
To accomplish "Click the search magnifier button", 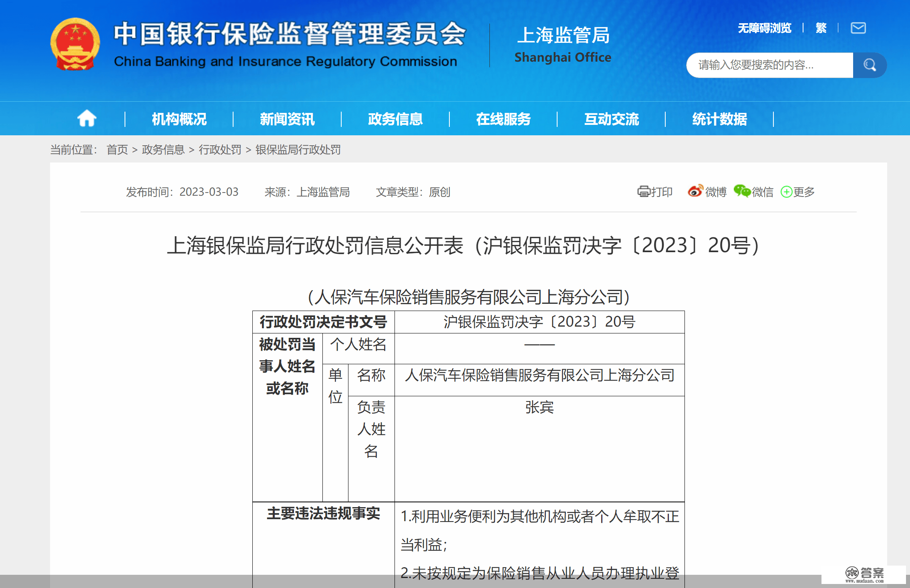I will pyautogui.click(x=870, y=65).
